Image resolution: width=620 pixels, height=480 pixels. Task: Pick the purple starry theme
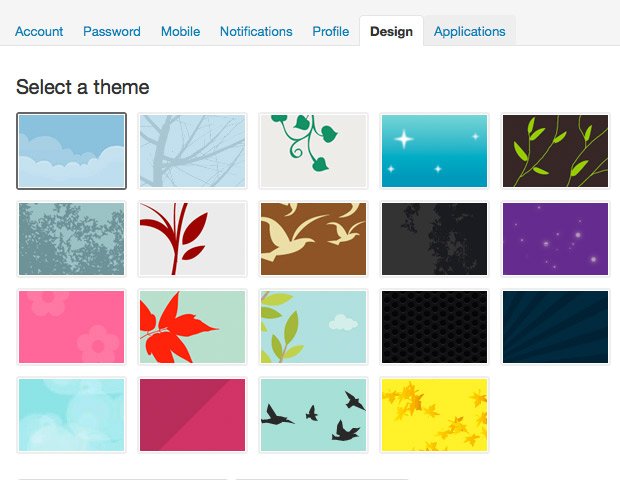point(555,239)
